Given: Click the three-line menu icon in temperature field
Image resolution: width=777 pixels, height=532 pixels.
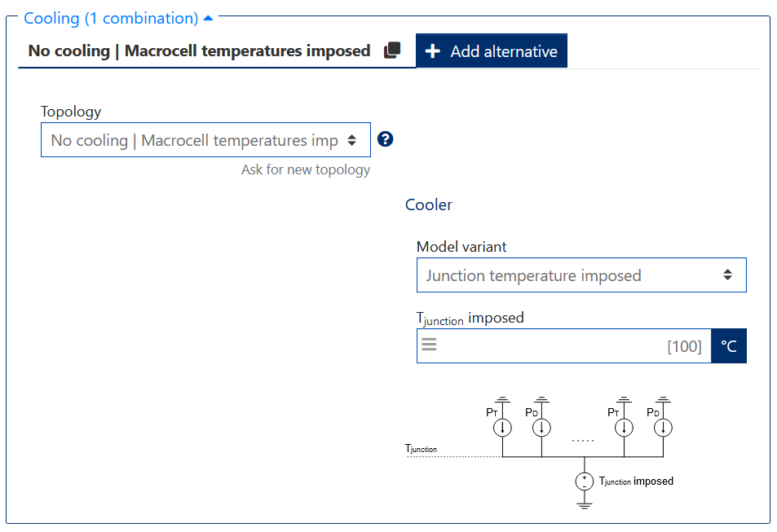Looking at the screenshot, I should point(429,345).
